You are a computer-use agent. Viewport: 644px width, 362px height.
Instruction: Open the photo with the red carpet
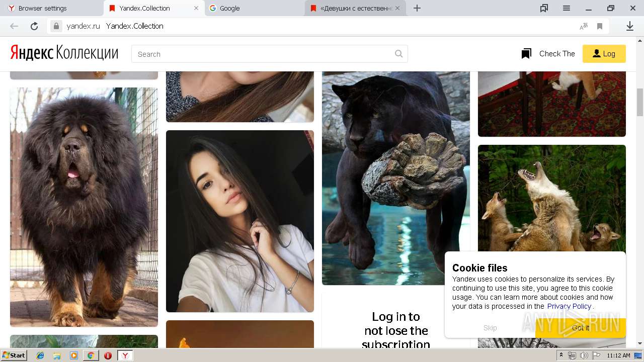click(552, 104)
